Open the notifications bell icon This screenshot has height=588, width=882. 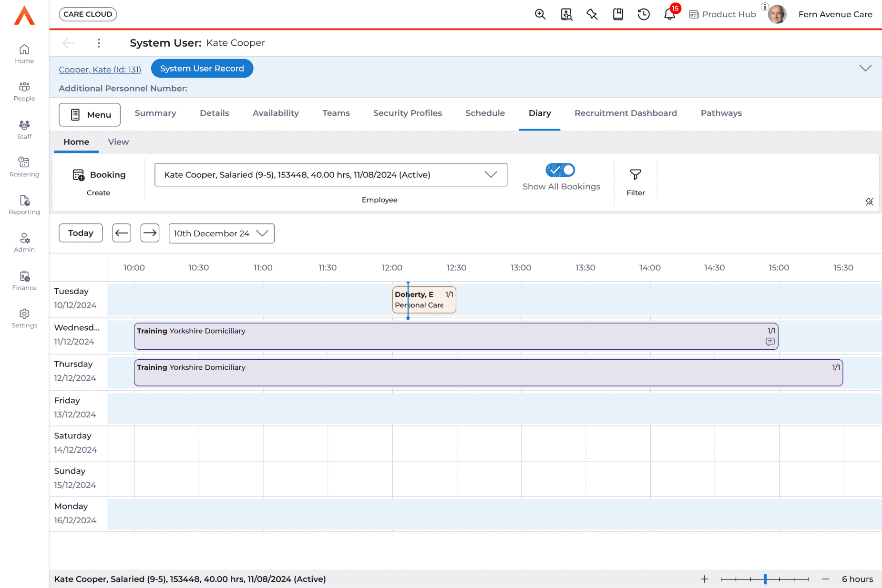(x=669, y=14)
